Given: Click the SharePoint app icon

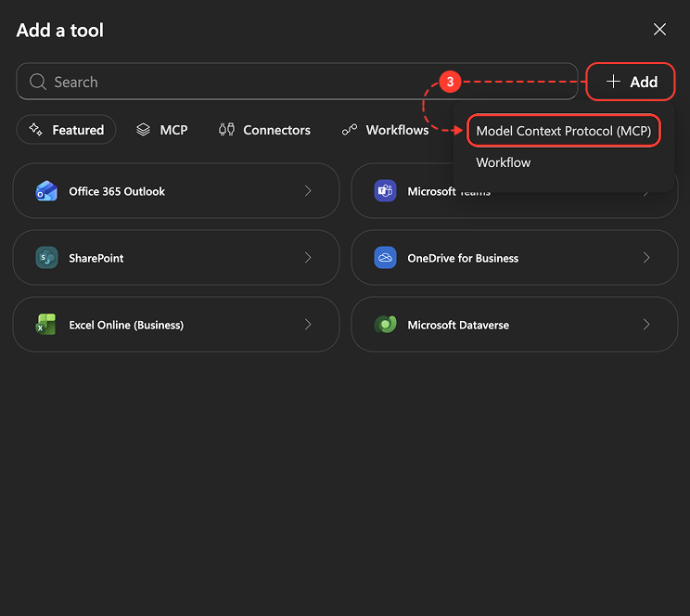Looking at the screenshot, I should click(46, 258).
